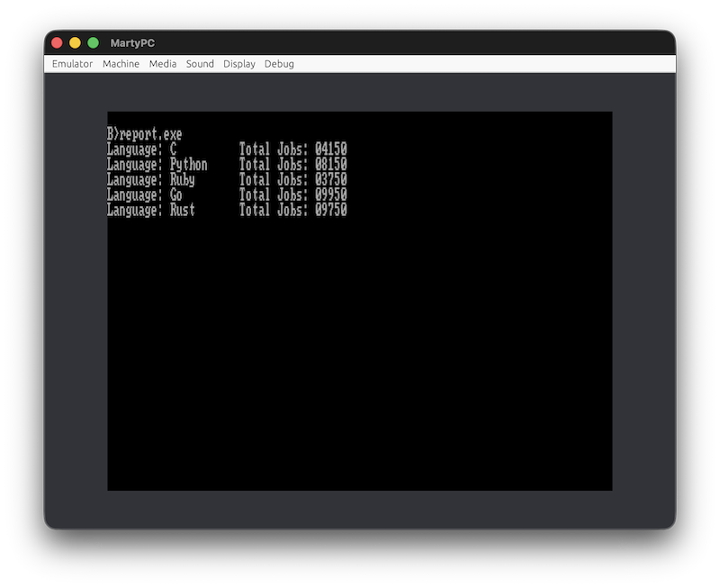Image resolution: width=720 pixels, height=588 pixels.
Task: Open the Emulator menu
Action: (x=72, y=64)
